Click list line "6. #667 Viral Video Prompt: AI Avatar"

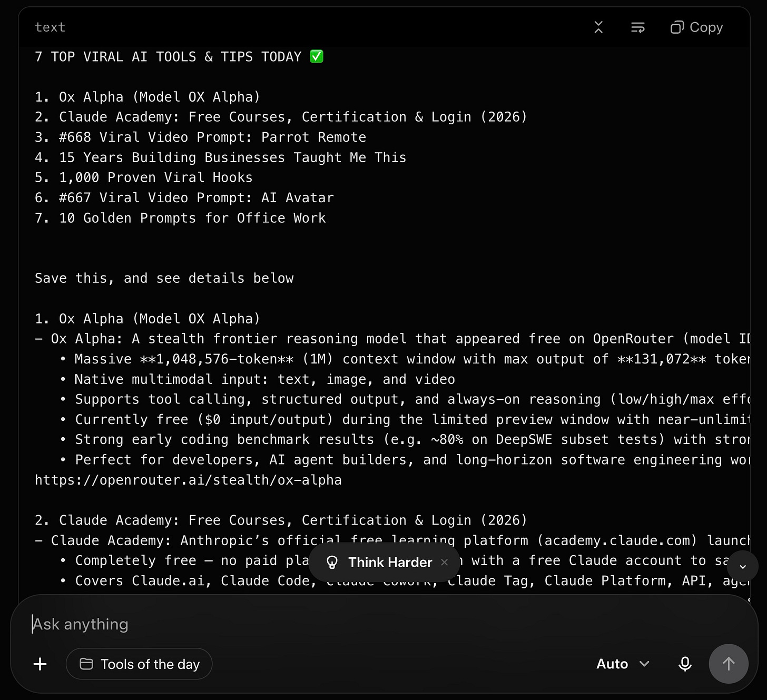pyautogui.click(x=184, y=198)
